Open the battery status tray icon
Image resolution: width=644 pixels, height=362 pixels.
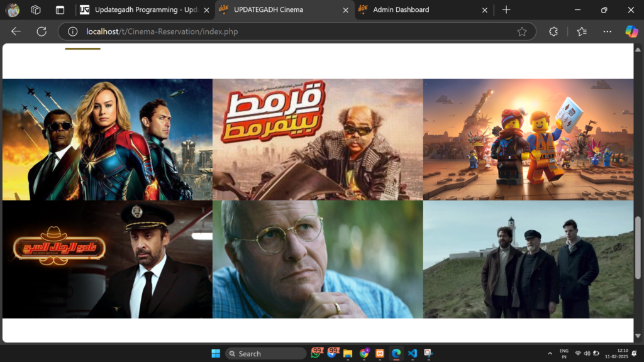coord(596,353)
